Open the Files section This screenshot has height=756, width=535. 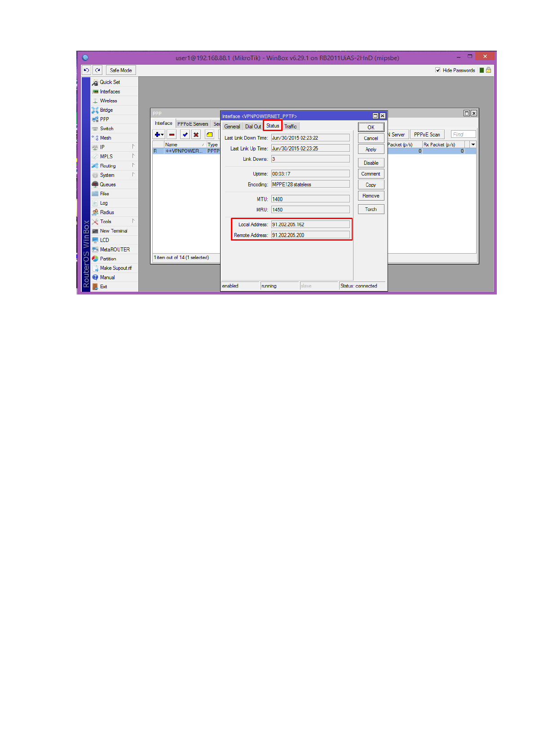pos(104,194)
